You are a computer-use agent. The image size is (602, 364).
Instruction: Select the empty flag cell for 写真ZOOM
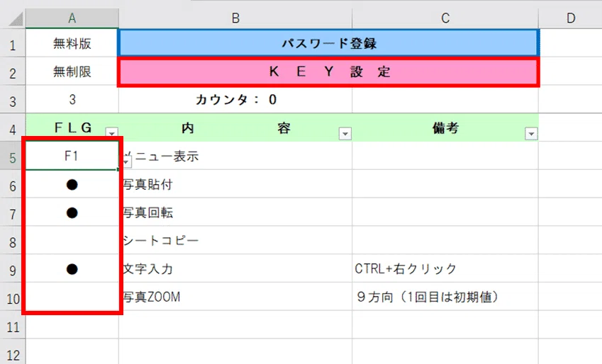coord(72,297)
